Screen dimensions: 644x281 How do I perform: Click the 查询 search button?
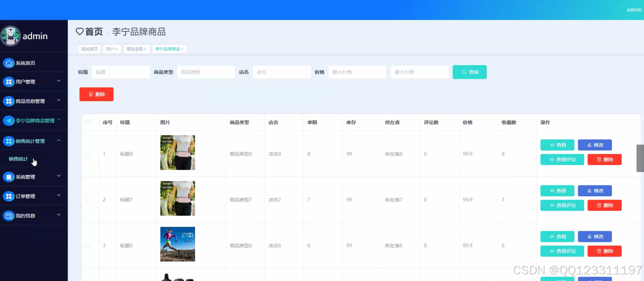point(470,72)
